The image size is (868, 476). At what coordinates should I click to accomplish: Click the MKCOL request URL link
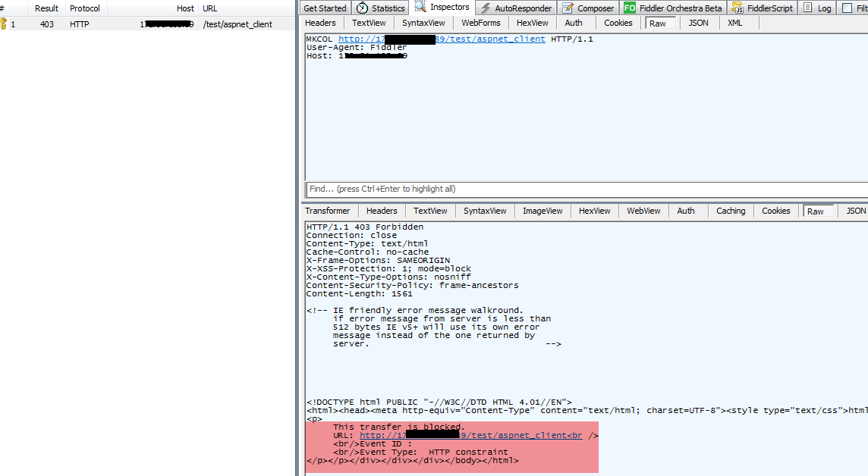442,39
